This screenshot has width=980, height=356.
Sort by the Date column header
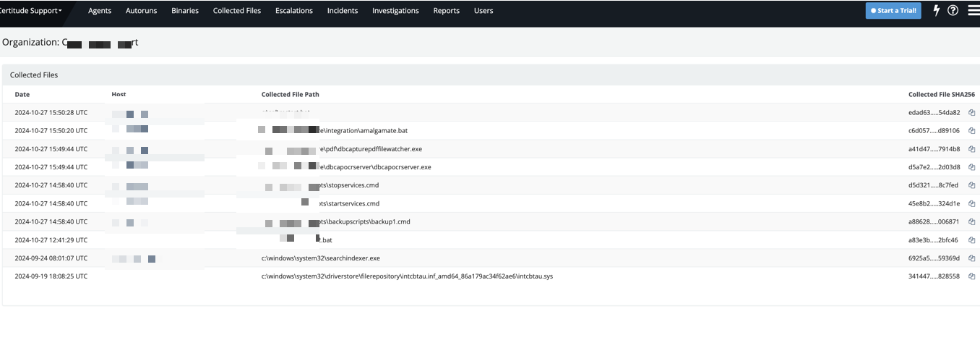22,95
